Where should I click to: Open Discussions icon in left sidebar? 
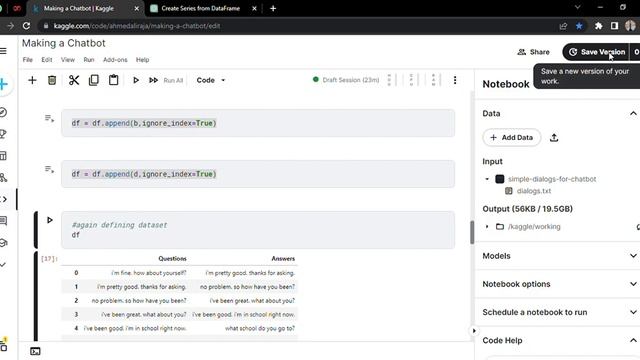click(3, 221)
